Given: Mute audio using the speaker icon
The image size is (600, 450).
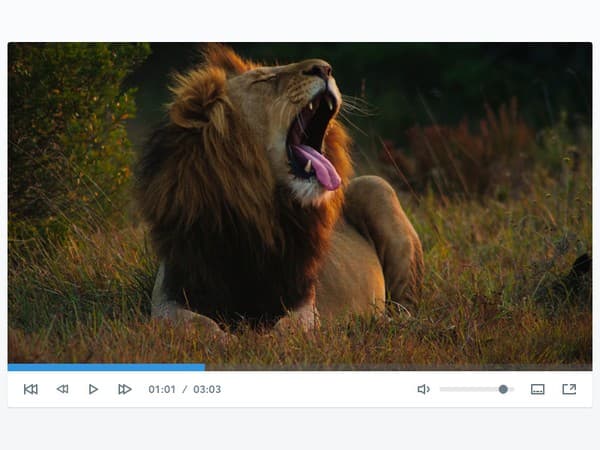Looking at the screenshot, I should coord(423,389).
